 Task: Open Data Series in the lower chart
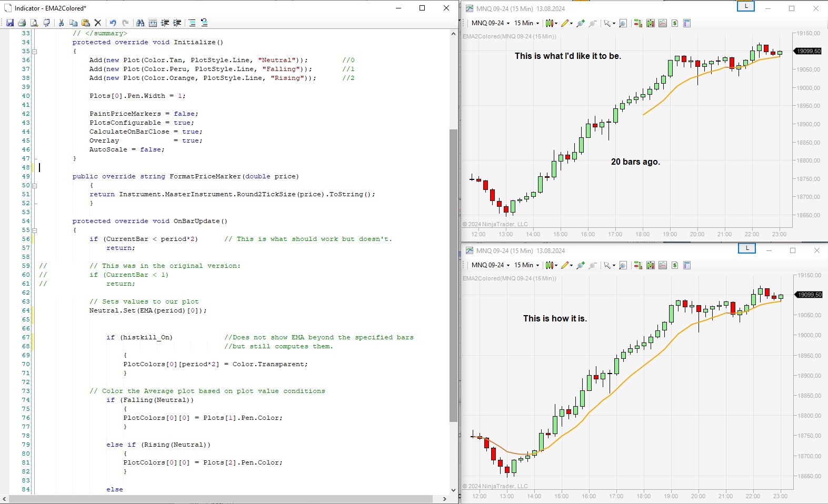point(651,265)
